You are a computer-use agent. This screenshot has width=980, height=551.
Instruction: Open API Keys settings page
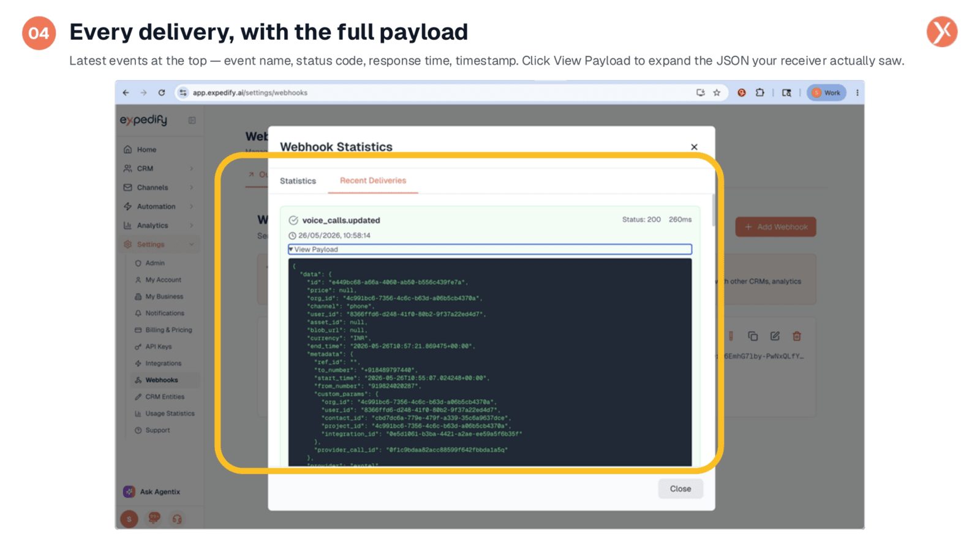[158, 347]
